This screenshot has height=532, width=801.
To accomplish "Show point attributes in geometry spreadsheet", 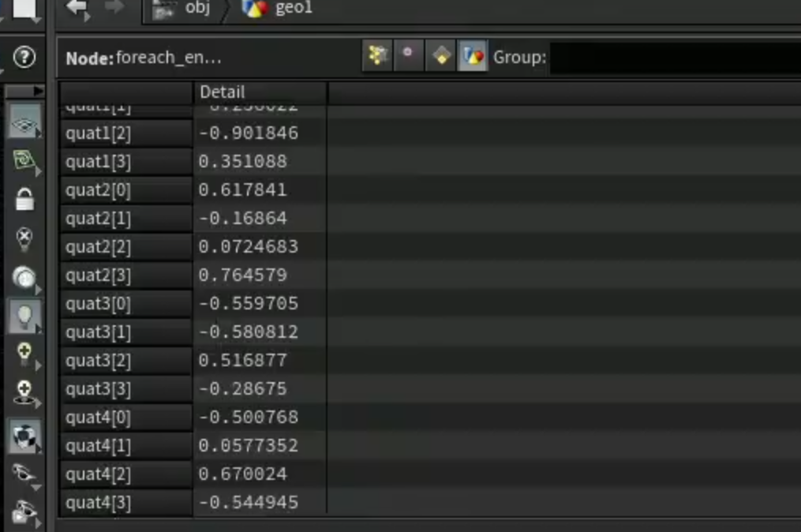I will pyautogui.click(x=377, y=56).
